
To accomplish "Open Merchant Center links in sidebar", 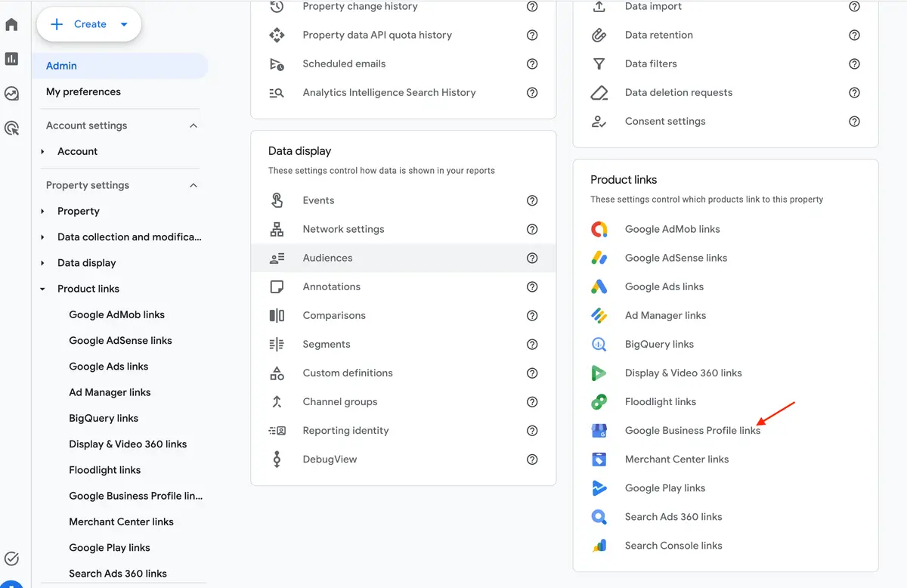I will 121,521.
